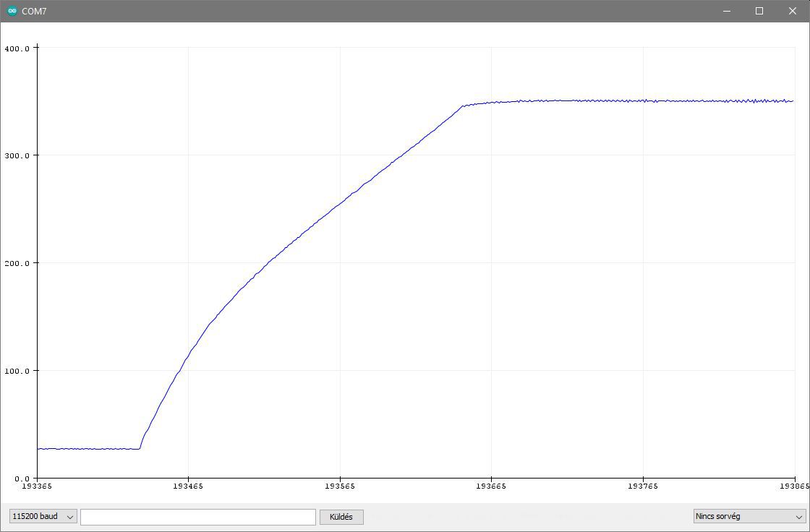This screenshot has height=532, width=810.
Task: Click the 200.0 y-axis label
Action: [17, 263]
